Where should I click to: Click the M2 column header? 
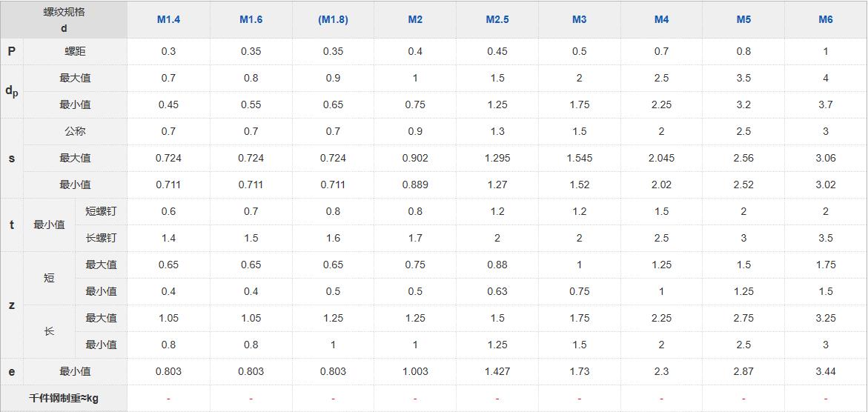[x=415, y=20]
